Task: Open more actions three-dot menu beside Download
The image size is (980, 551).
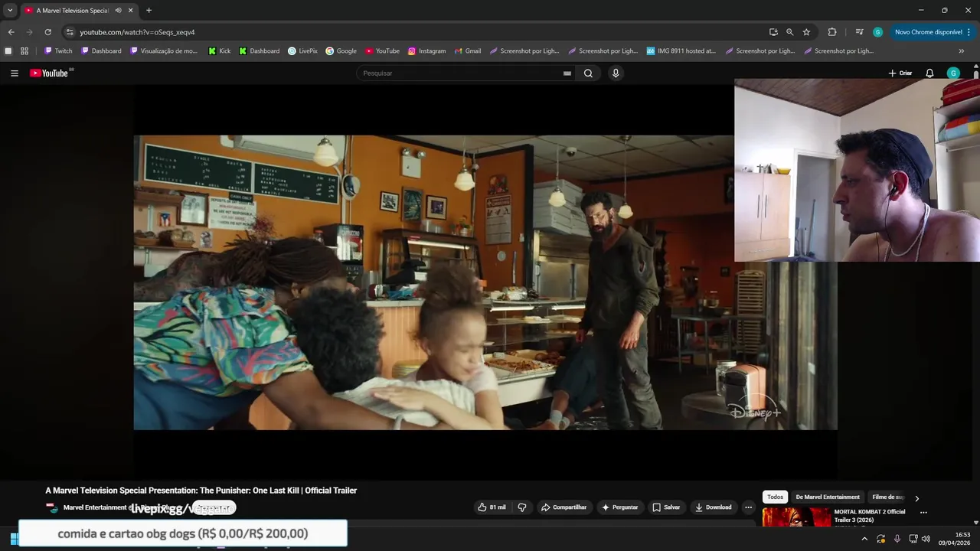Action: (x=748, y=507)
